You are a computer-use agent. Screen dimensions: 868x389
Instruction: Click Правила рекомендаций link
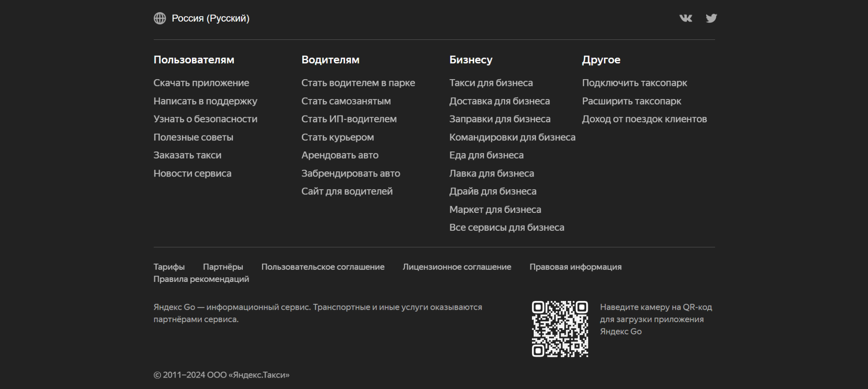(201, 279)
